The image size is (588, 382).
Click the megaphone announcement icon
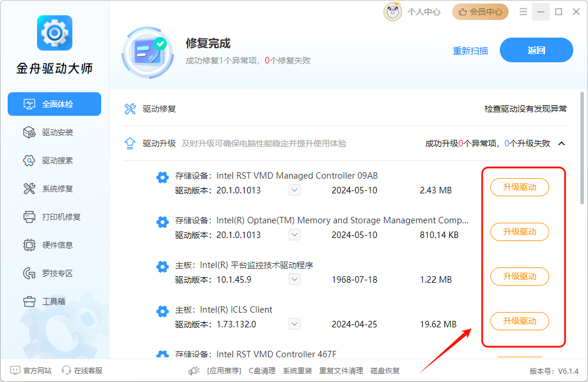(x=194, y=371)
